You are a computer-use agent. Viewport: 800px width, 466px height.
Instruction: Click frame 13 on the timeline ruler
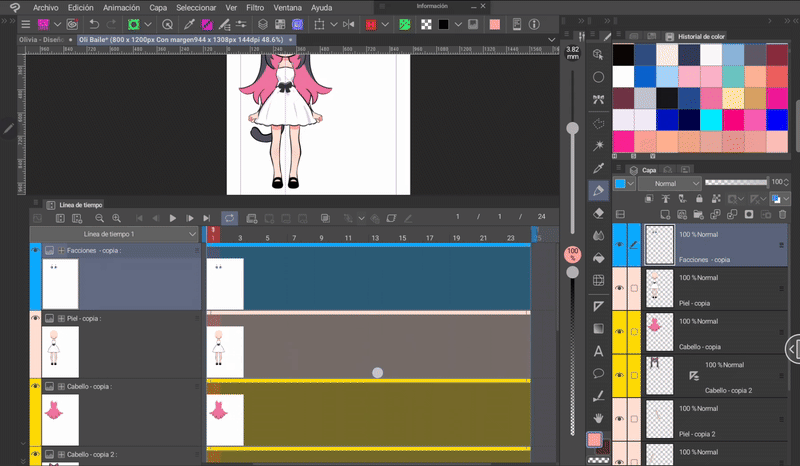(374, 238)
